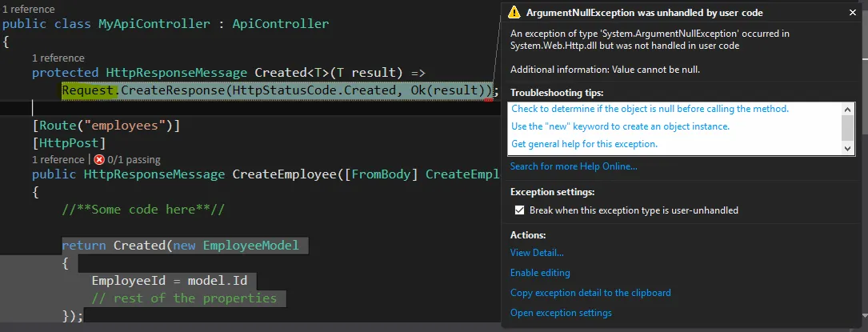
Task: Click 'EmployeeModel' type in return statement
Action: pos(250,245)
